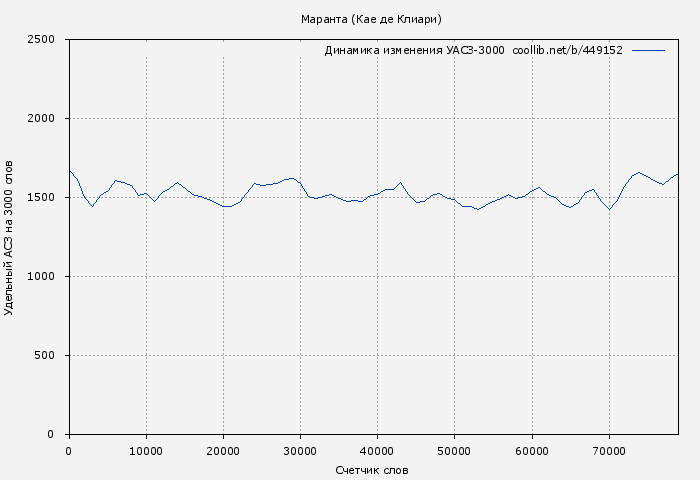The height and width of the screenshot is (480, 700).
Task: Click the origin tick label 0 on x-axis
Action: tap(69, 451)
